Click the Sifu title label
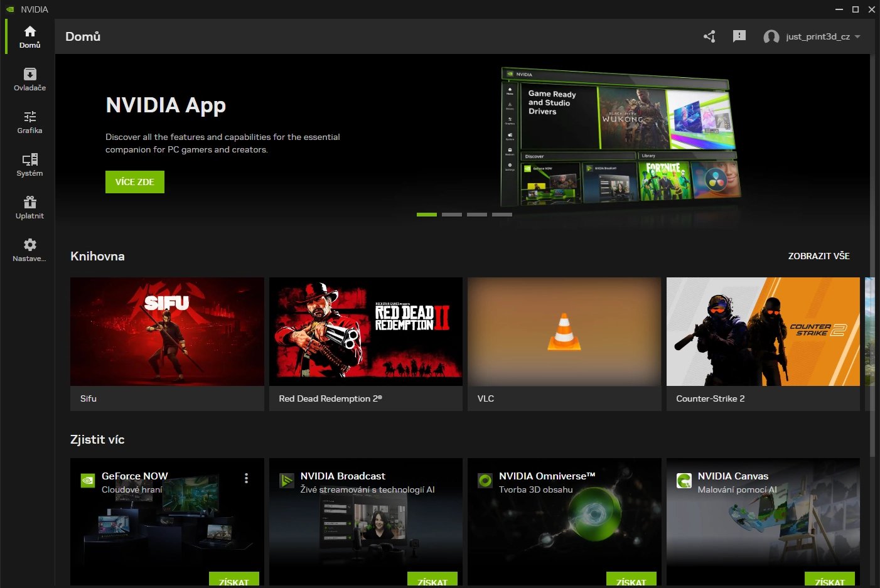880x588 pixels. pyautogui.click(x=89, y=398)
